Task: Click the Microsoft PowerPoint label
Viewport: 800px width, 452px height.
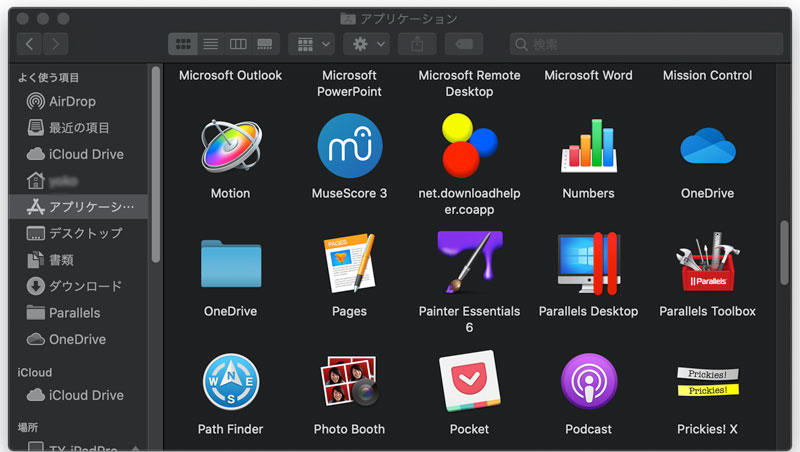Action: (x=349, y=83)
